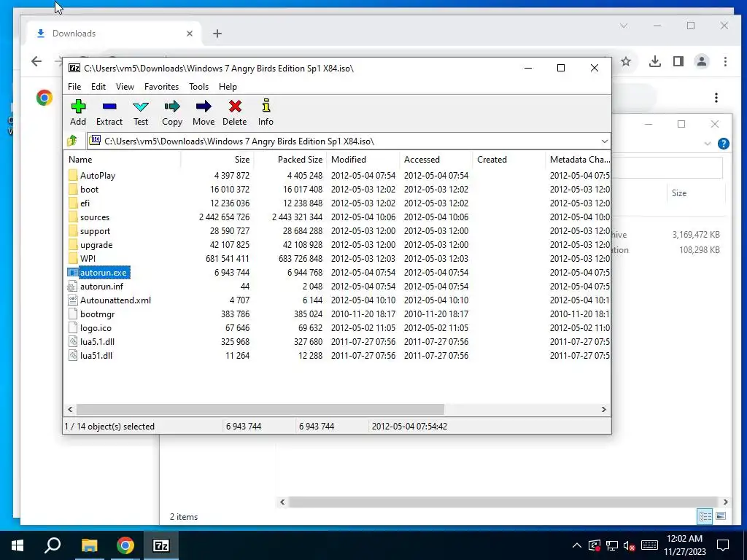This screenshot has height=560, width=747.
Task: Click the 7-Zip taskbar icon
Action: coord(161,545)
